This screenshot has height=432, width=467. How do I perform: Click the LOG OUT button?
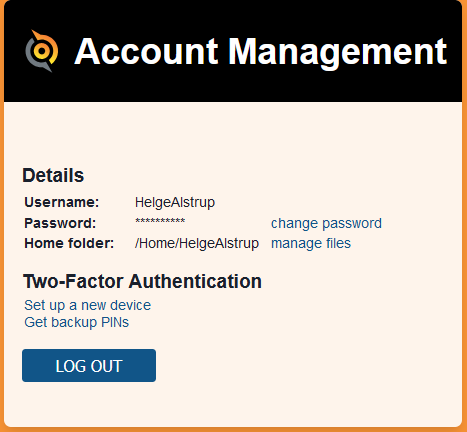[89, 366]
